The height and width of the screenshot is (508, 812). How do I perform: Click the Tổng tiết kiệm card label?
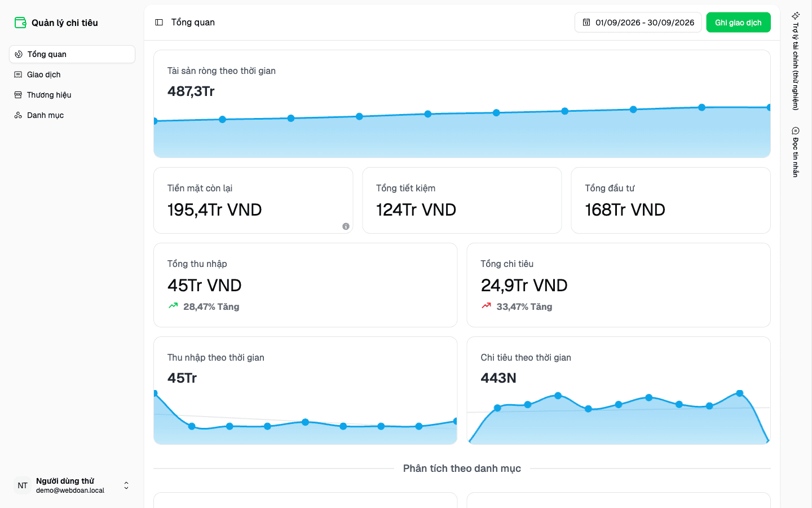[x=406, y=188]
